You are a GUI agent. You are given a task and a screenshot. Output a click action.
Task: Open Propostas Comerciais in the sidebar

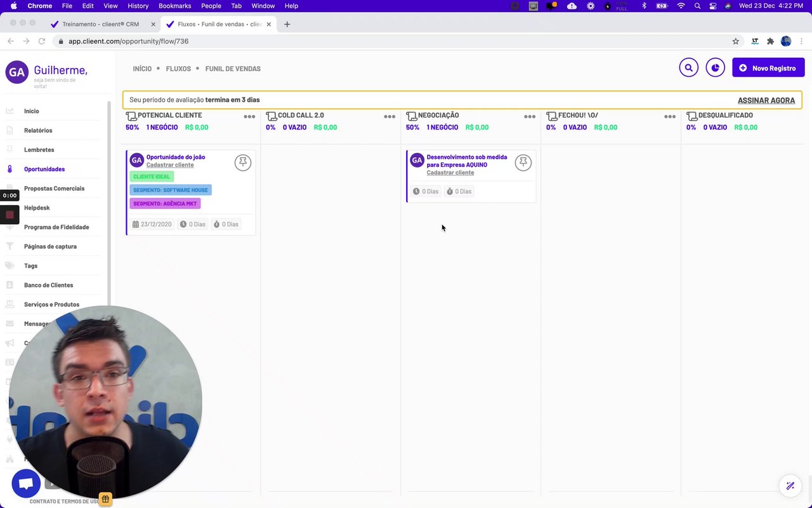(54, 189)
